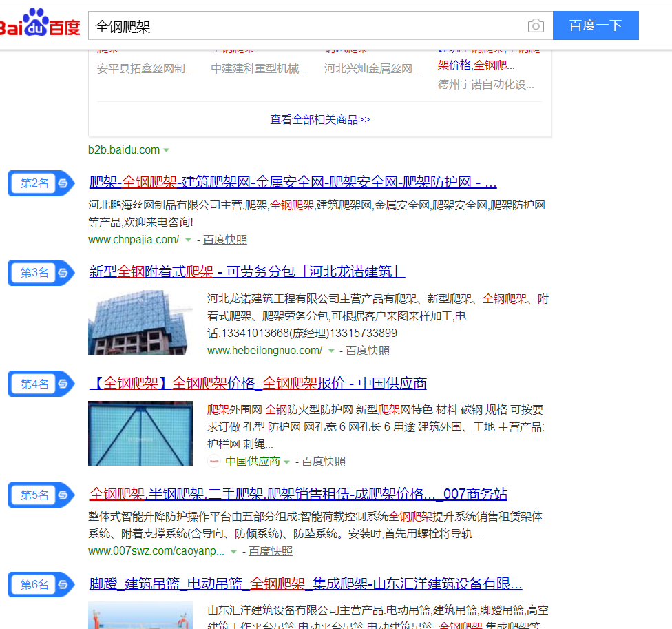Click the seller name 河北兴灿金属丝网...
This screenshot has width=672, height=629.
pyautogui.click(x=372, y=69)
